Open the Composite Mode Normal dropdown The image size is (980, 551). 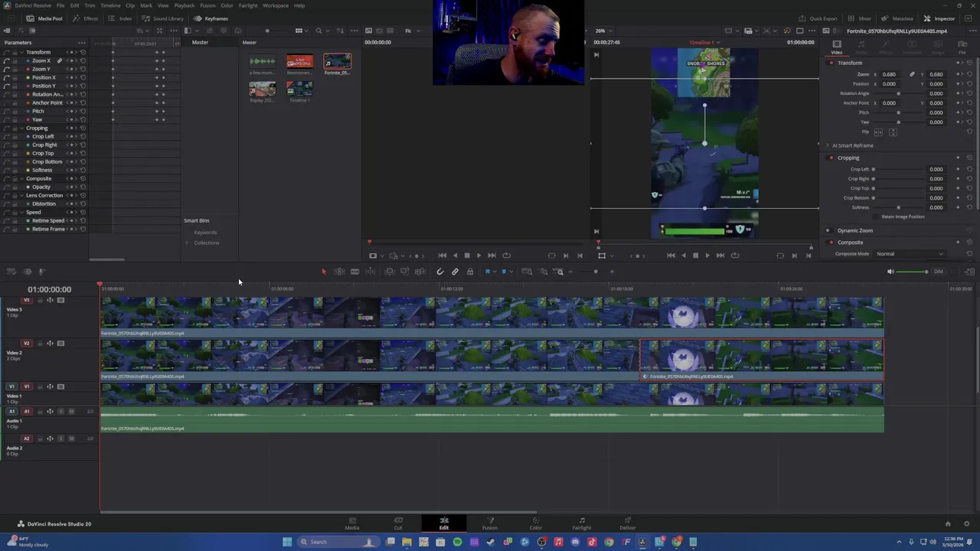(910, 254)
